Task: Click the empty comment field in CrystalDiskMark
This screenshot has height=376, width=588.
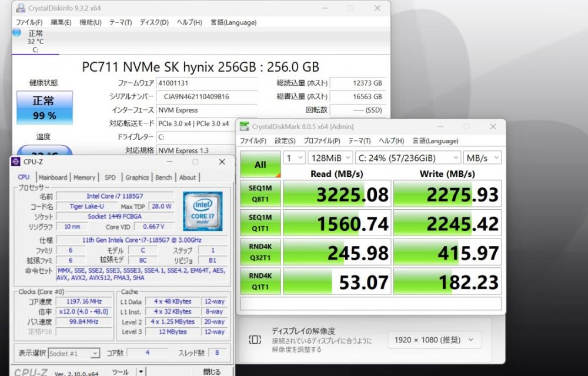Action: pyautogui.click(x=370, y=303)
